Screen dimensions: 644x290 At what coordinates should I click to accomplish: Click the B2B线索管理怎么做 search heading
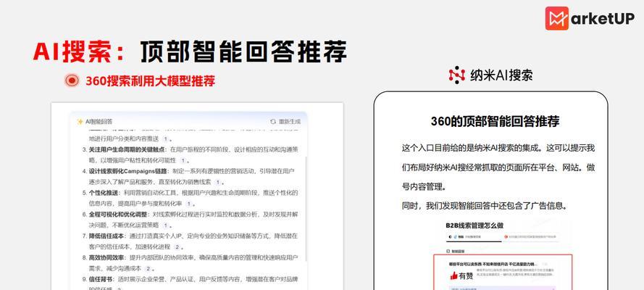[474, 225]
